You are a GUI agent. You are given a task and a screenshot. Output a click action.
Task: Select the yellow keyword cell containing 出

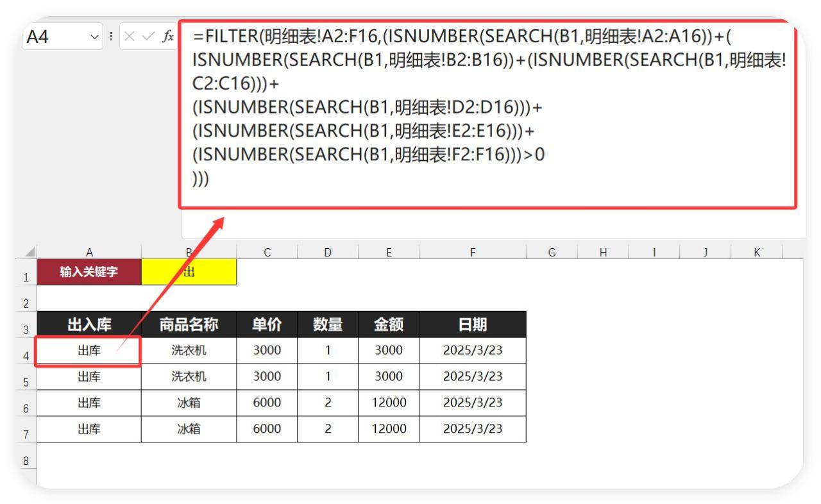tap(189, 273)
